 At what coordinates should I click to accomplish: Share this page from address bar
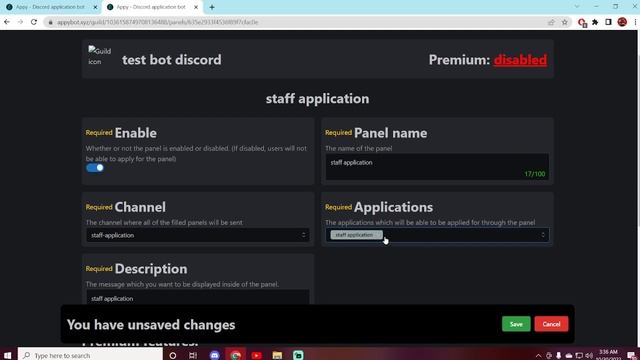tap(551, 22)
